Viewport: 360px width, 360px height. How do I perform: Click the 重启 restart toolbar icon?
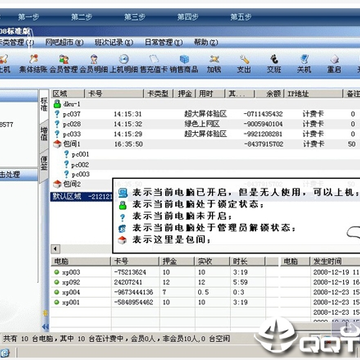pos(334,64)
